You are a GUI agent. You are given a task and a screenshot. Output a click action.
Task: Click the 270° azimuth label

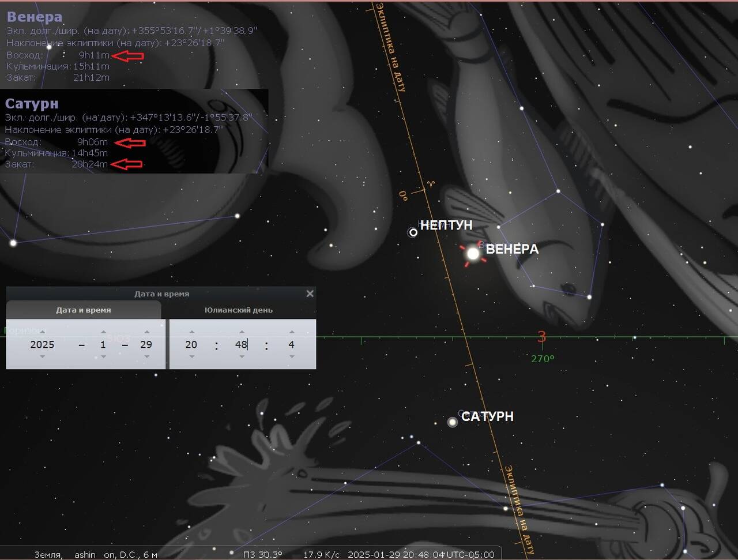pos(543,358)
